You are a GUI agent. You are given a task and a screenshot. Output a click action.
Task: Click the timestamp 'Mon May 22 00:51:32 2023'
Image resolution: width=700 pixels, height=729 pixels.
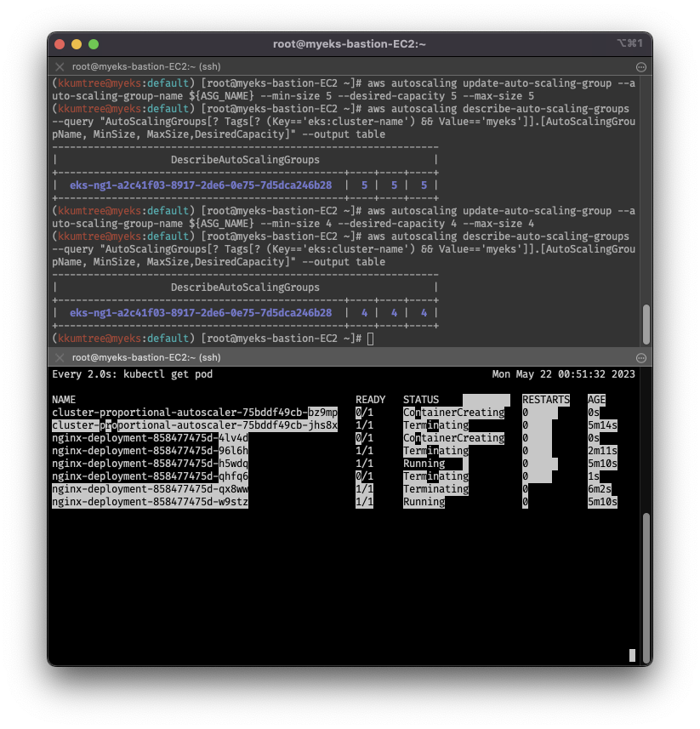tap(563, 374)
